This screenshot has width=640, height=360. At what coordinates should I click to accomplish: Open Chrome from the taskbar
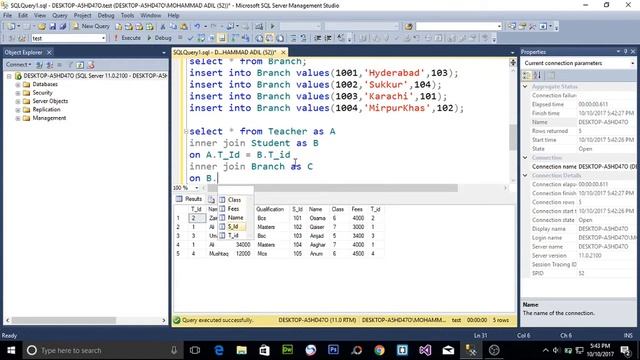tap(379, 350)
